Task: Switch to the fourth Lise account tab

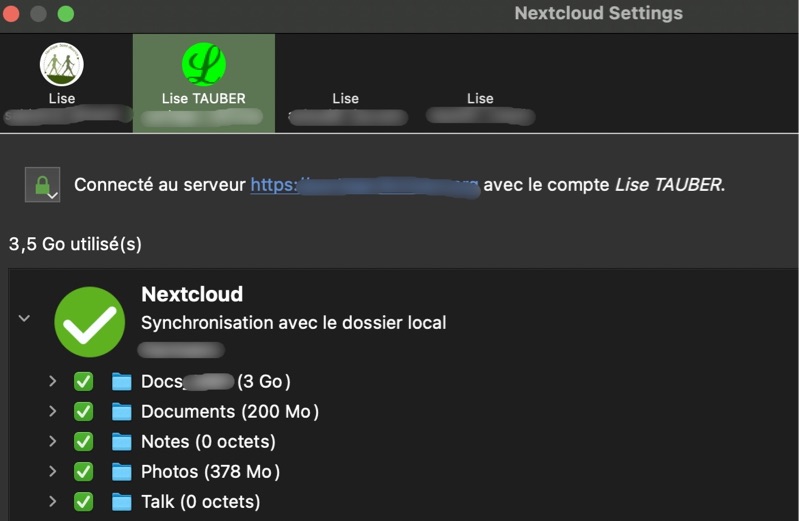Action: (480, 99)
